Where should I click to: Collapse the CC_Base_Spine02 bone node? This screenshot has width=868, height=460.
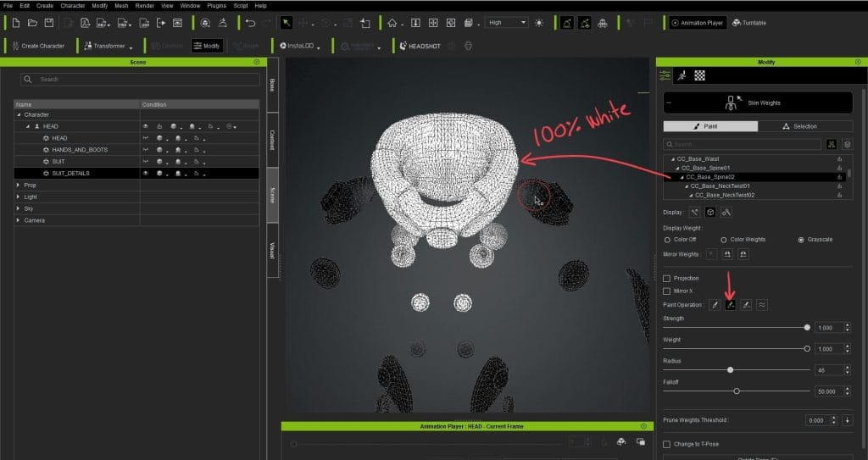point(682,176)
